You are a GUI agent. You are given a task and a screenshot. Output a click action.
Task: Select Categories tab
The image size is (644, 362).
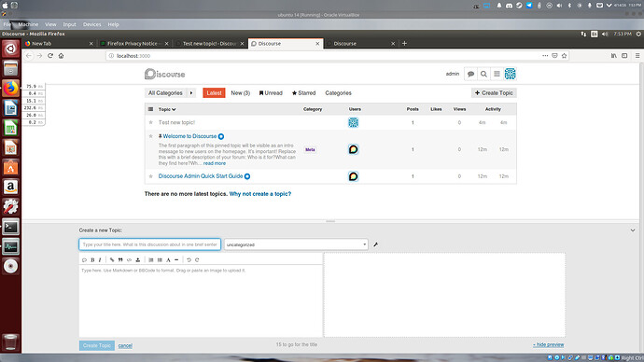[x=339, y=93]
